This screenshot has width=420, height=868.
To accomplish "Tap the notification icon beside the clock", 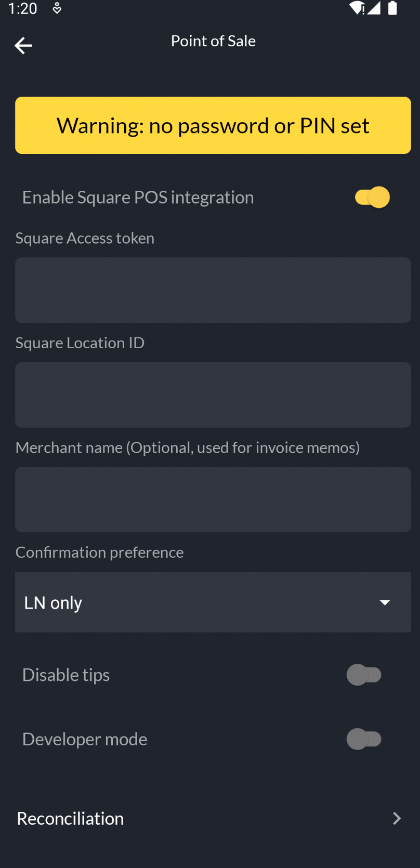I will pos(57,8).
